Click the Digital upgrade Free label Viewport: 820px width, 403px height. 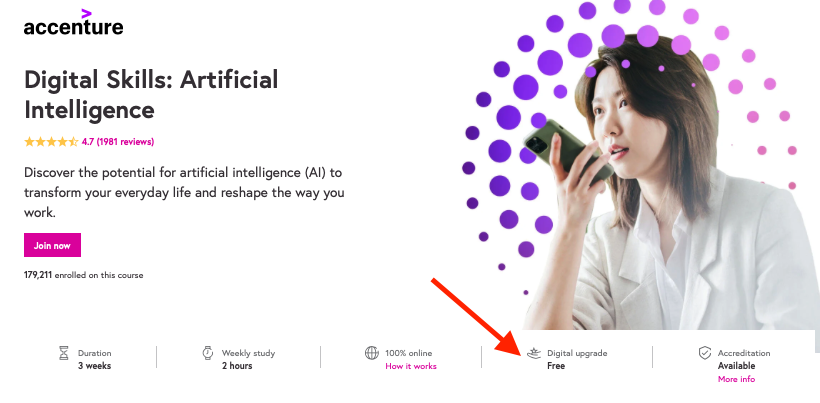577,360
